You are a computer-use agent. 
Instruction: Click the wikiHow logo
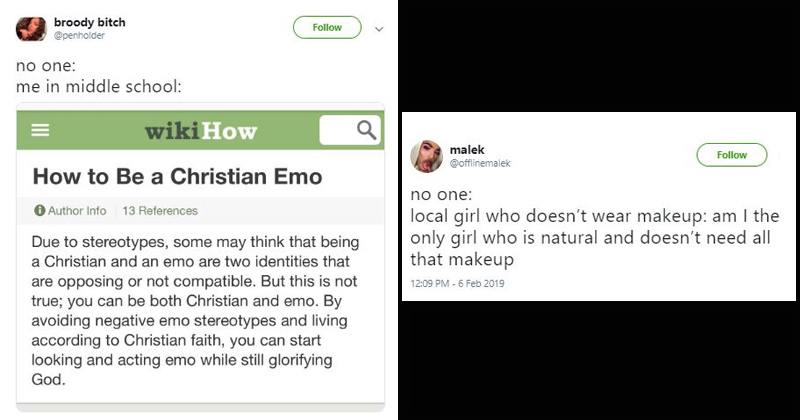(200, 131)
